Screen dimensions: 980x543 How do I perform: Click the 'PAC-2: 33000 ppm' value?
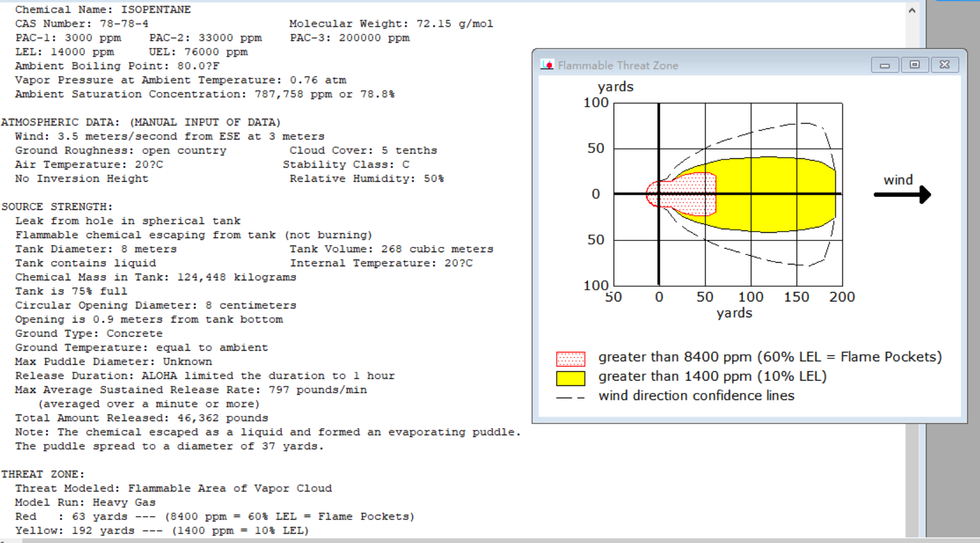(x=205, y=38)
